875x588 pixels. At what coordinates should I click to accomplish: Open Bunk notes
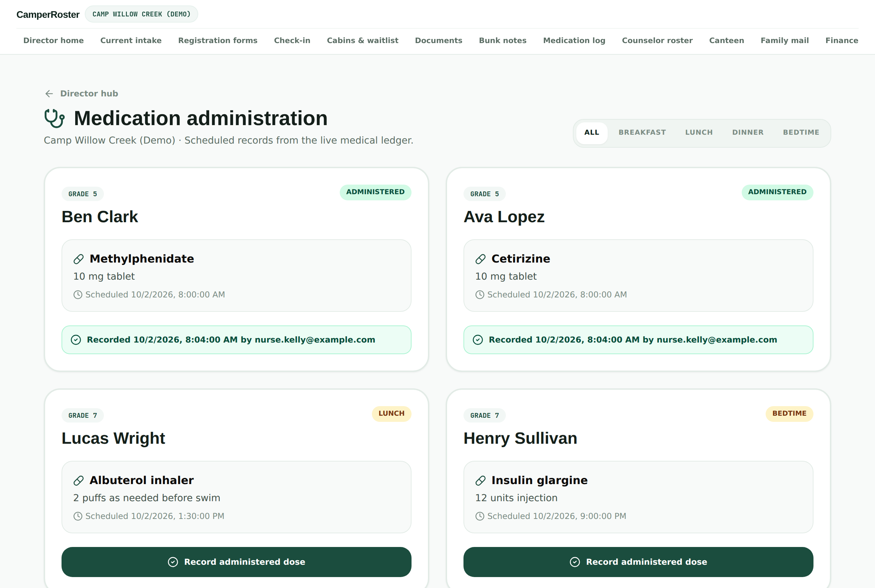point(503,40)
